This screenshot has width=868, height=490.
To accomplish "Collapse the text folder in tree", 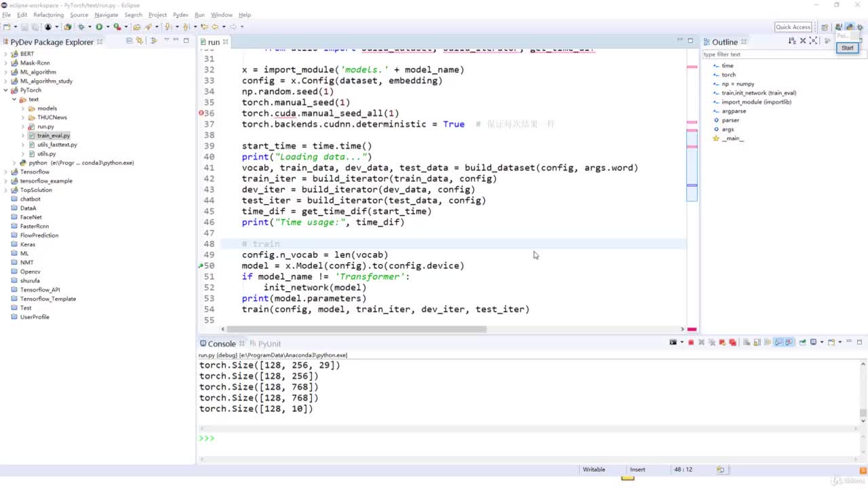I will coord(14,99).
